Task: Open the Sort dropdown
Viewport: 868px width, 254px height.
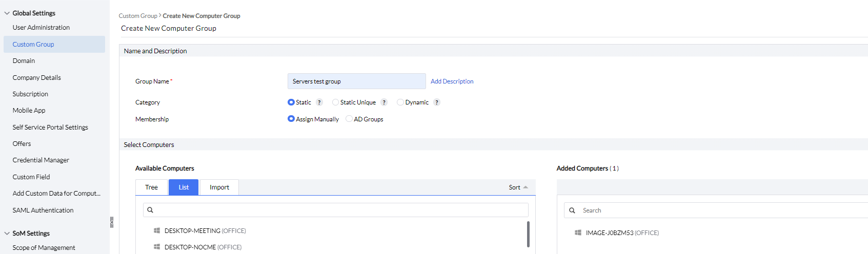Action: click(518, 187)
